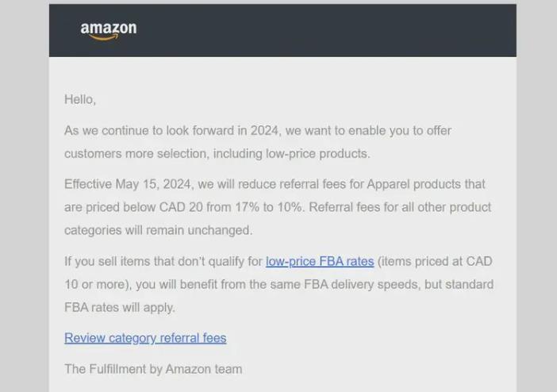Image resolution: width=557 pixels, height=392 pixels.
Task: Click the "The Fulfillment by Amazon team" signature
Action: coord(153,369)
